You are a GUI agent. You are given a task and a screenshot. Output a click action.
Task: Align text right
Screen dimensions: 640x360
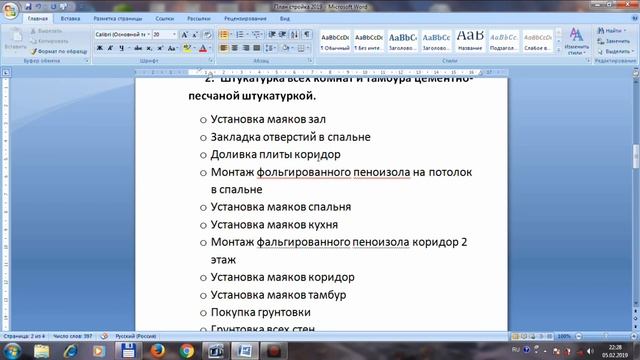tap(246, 48)
